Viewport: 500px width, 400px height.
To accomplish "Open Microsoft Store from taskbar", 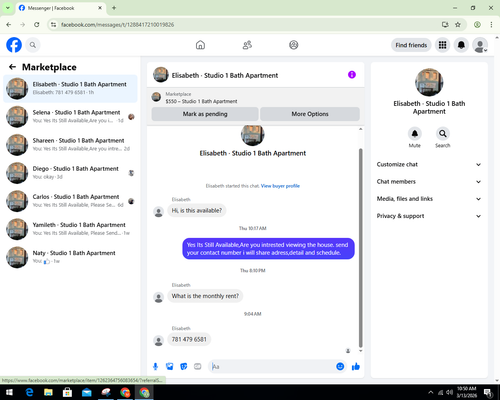I will (x=67, y=392).
